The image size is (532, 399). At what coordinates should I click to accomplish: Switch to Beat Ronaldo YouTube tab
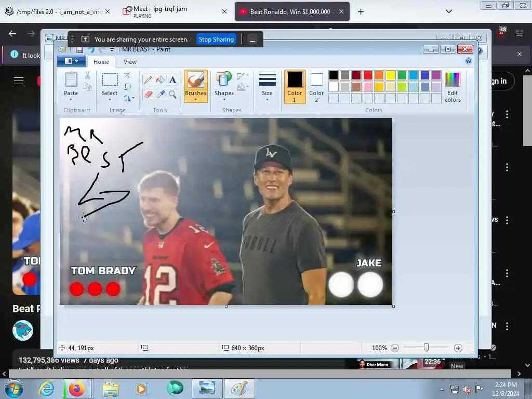point(292,11)
